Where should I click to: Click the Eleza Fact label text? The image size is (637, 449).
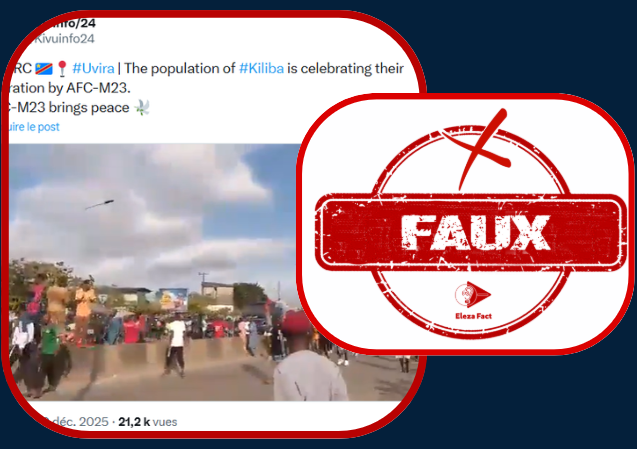click(x=473, y=316)
